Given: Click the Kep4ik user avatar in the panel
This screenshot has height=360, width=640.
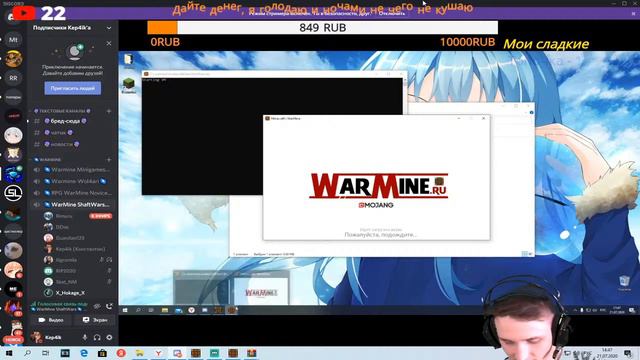Looking at the screenshot, I should pyautogui.click(x=37, y=337).
